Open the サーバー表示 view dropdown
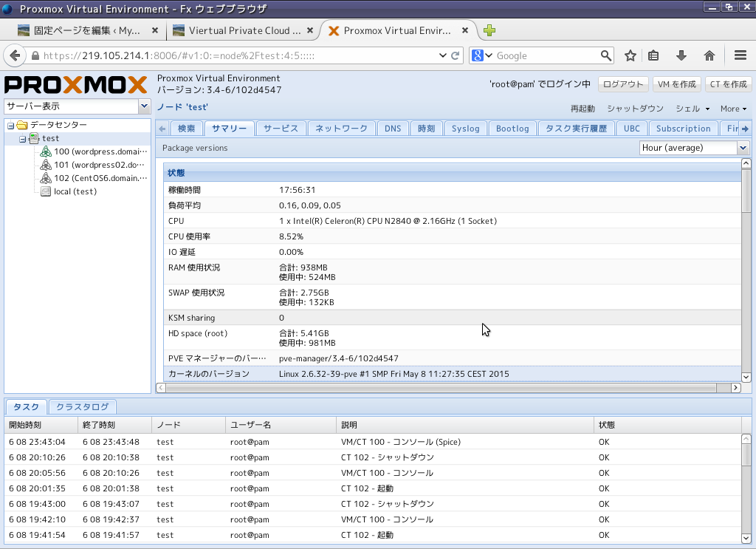 click(x=144, y=106)
